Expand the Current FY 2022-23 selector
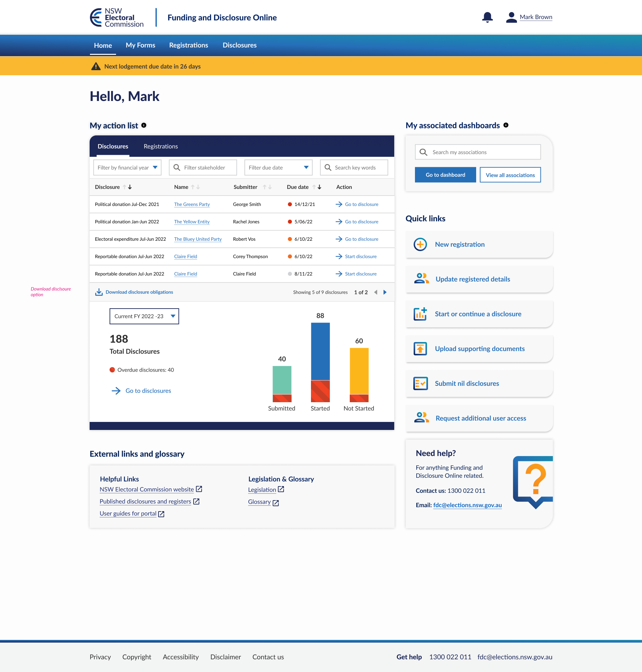 [172, 316]
